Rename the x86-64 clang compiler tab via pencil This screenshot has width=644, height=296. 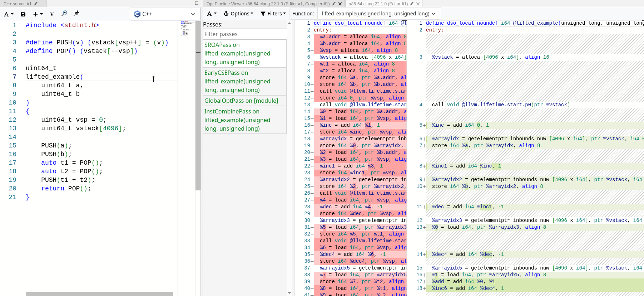[412, 4]
